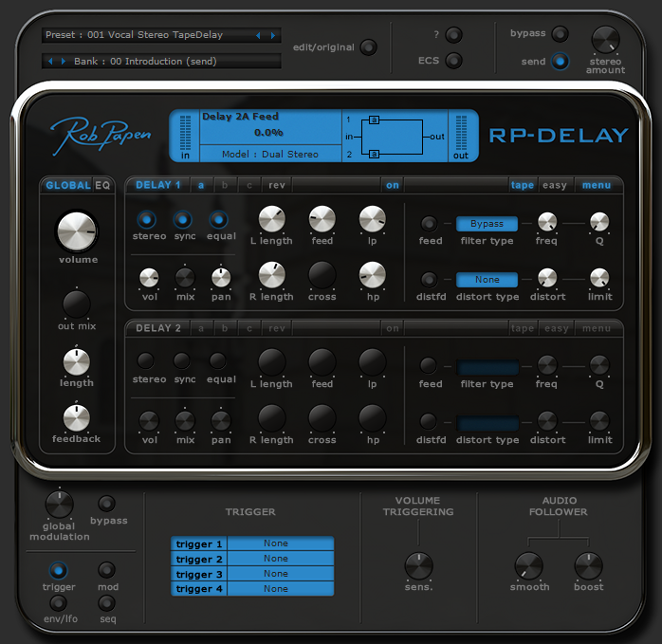Click the Delay 1 hp knob

pos(372,275)
